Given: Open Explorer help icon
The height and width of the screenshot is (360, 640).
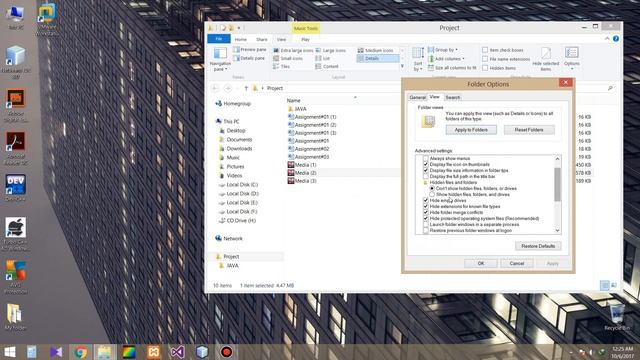Looking at the screenshot, I should point(616,39).
